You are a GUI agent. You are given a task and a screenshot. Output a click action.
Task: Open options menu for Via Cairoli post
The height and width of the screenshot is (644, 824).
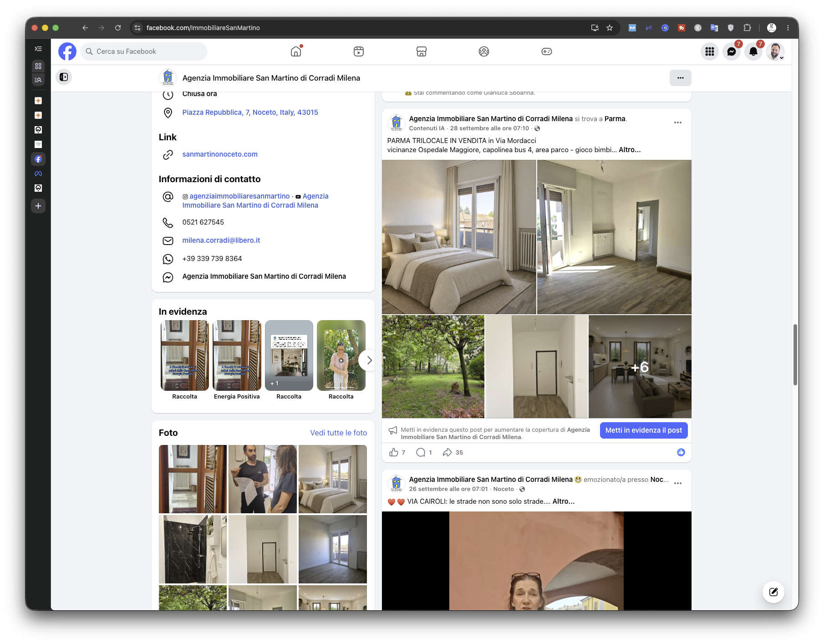(678, 483)
